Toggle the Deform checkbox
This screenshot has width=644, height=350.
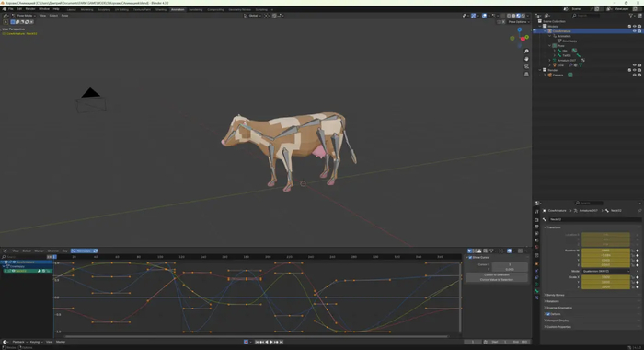coord(548,314)
